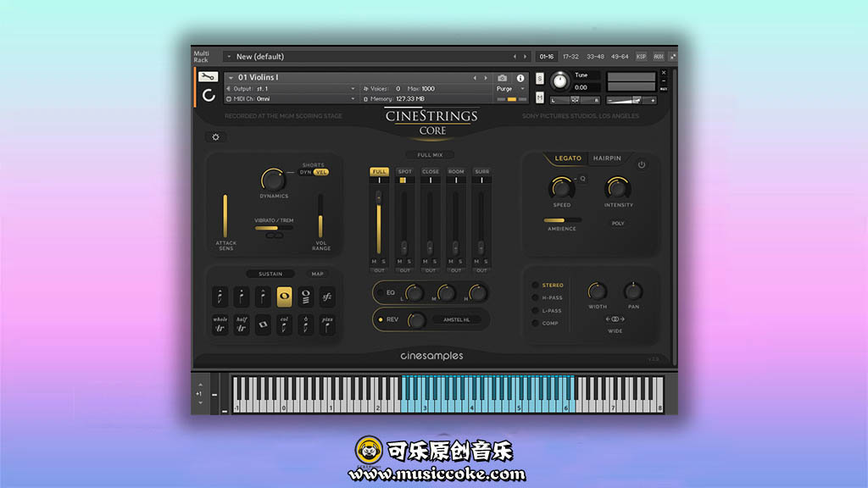Select the sfz articulation button
This screenshot has height=488, width=868.
click(x=327, y=297)
